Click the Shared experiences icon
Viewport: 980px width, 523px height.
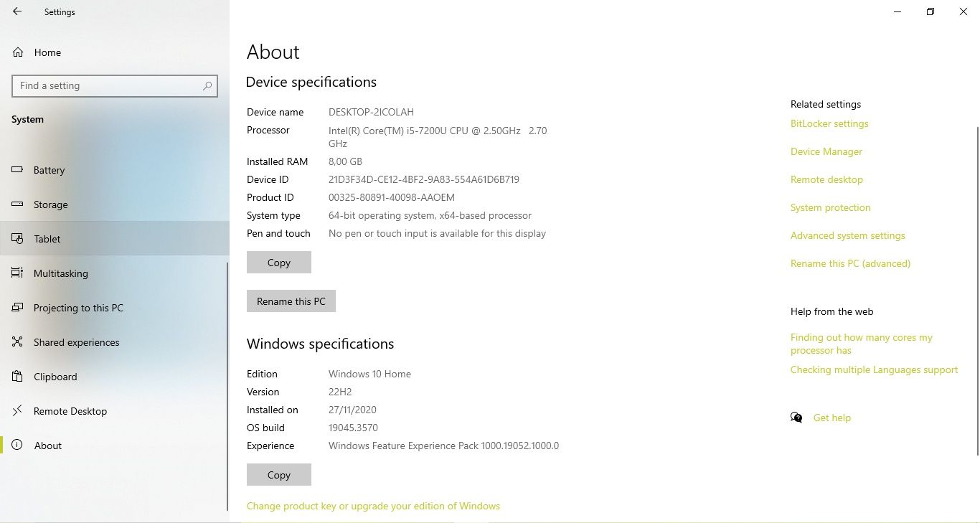pos(18,342)
